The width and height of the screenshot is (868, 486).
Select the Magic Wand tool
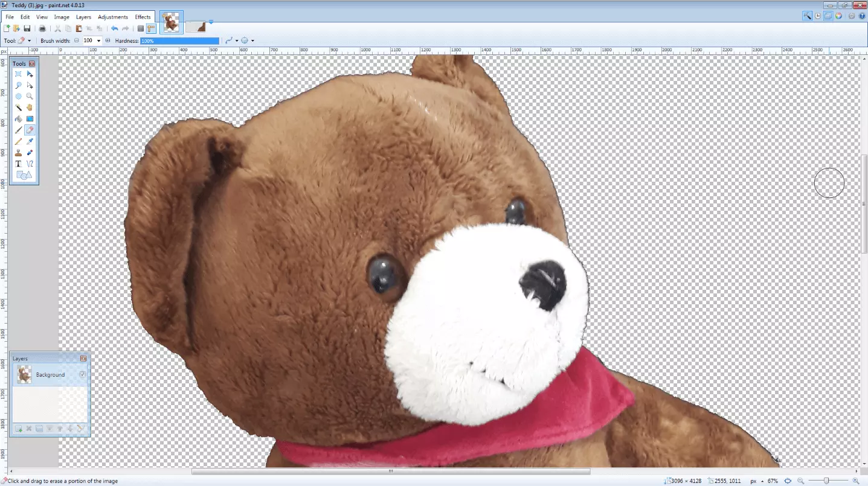coord(19,107)
